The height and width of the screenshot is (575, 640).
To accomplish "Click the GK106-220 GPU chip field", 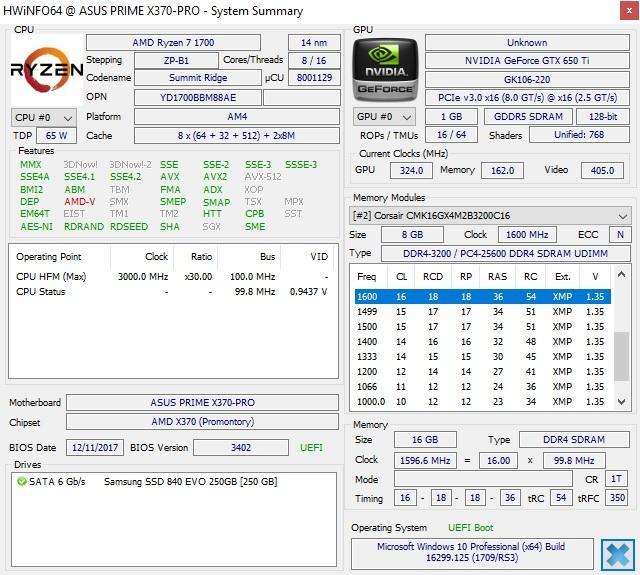I will click(x=527, y=79).
